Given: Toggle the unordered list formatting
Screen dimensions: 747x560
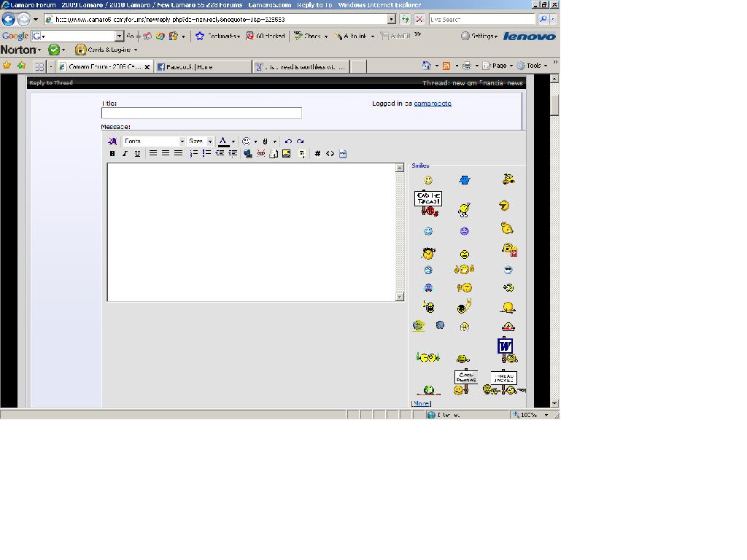Looking at the screenshot, I should coord(205,153).
